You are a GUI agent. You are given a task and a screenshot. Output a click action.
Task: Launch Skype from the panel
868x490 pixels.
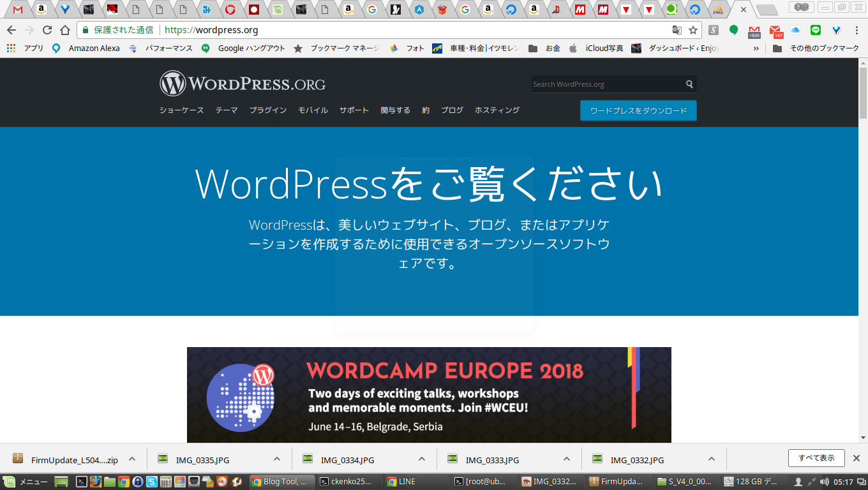click(152, 482)
